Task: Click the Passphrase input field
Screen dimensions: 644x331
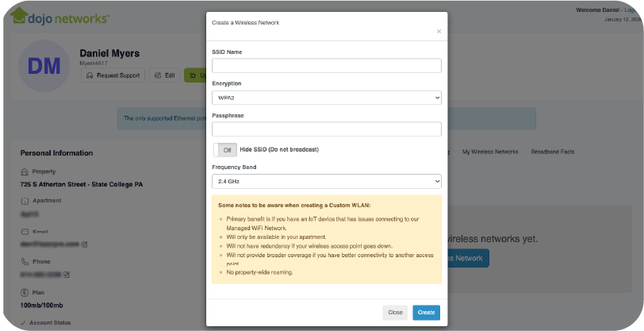Action: pyautogui.click(x=326, y=129)
